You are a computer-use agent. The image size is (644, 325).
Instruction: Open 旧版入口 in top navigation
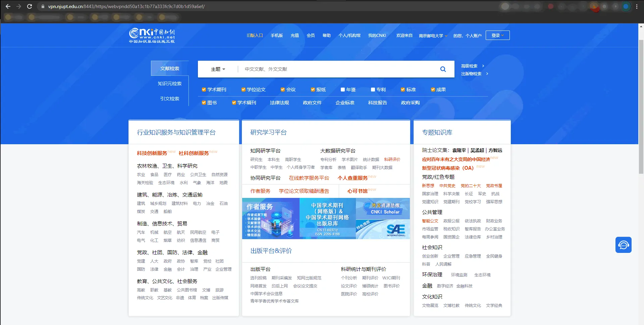pos(255,35)
